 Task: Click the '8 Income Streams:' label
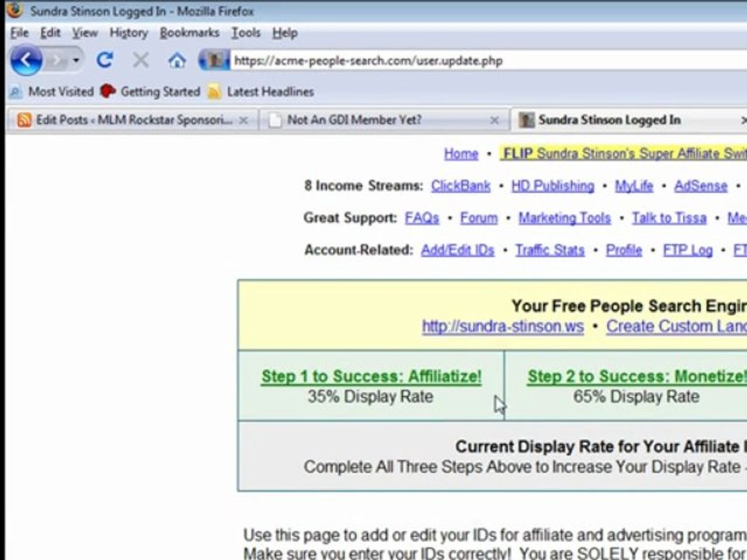click(363, 186)
